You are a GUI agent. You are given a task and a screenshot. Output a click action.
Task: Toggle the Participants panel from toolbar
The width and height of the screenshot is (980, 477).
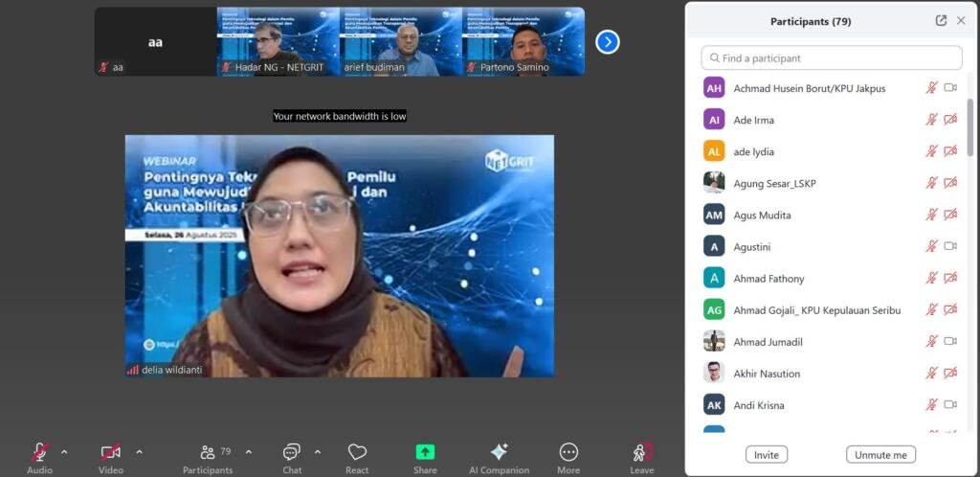[208, 453]
